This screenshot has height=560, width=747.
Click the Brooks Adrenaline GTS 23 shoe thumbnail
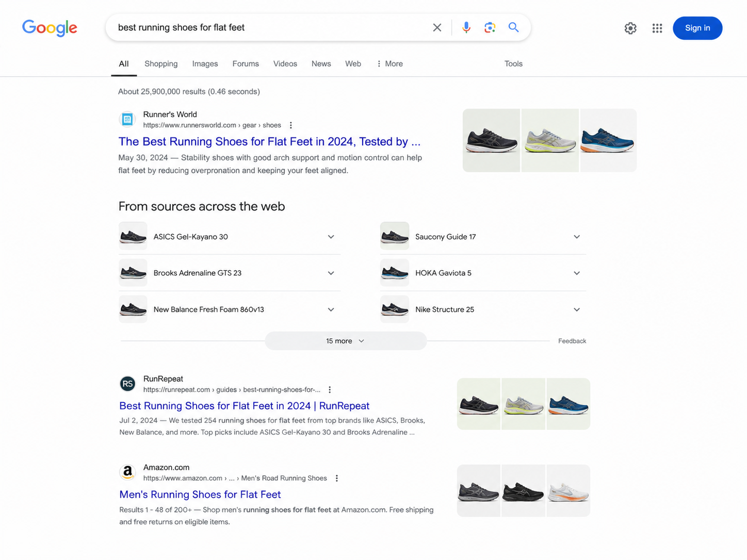click(133, 273)
